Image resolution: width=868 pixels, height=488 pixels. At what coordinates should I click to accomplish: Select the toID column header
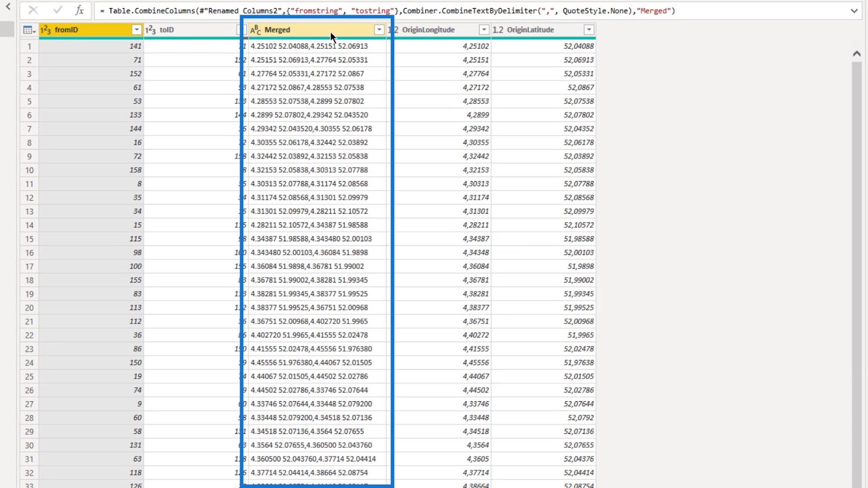(x=193, y=30)
